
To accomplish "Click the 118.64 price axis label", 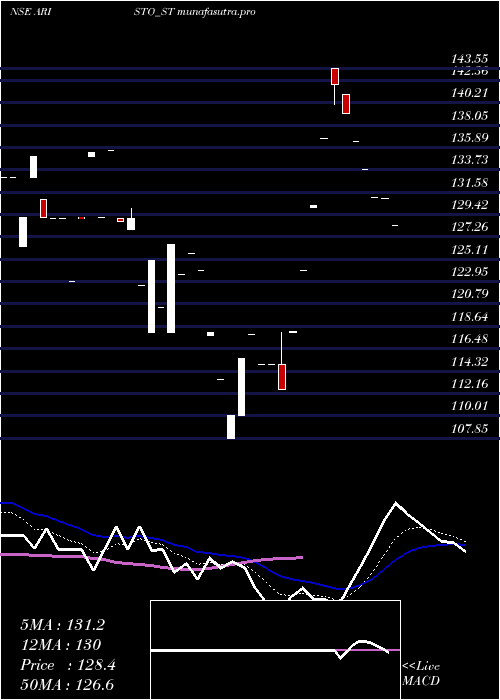I will point(469,317).
